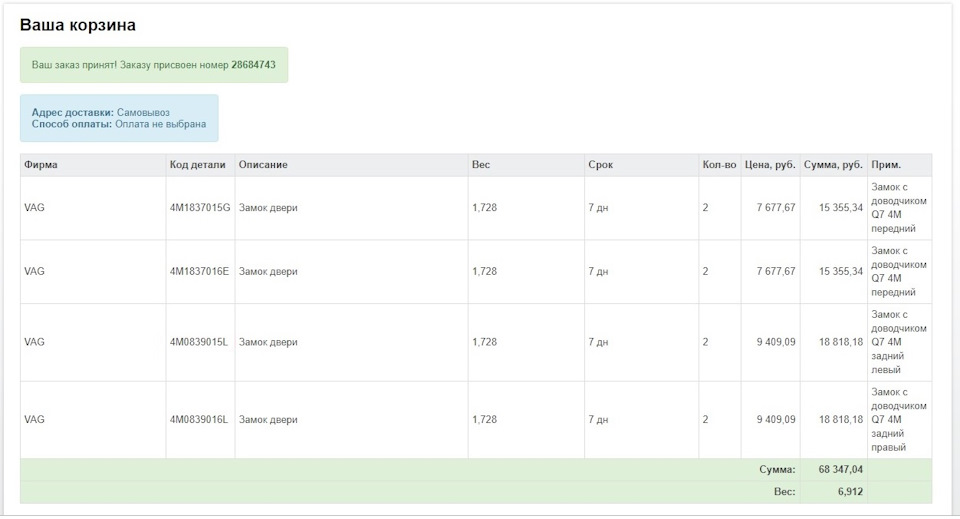This screenshot has height=519, width=960.
Task: Click VAG in the 4M1837016E row
Action: pos(34,272)
